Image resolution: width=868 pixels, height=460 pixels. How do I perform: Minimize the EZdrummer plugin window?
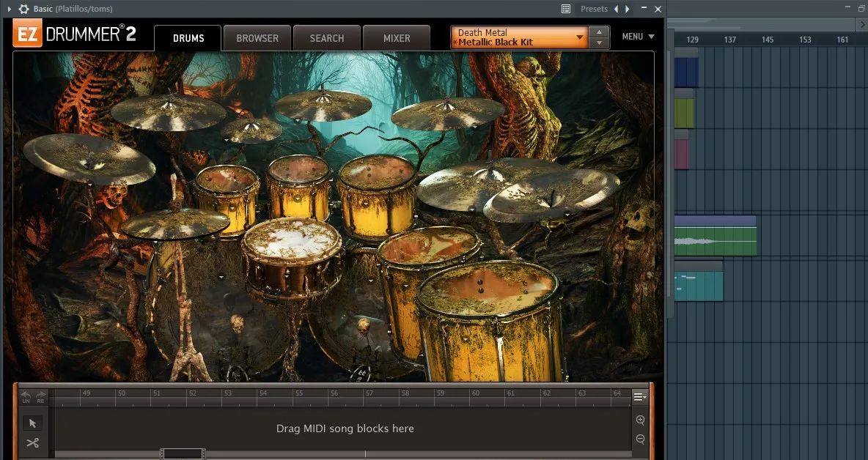click(x=644, y=9)
